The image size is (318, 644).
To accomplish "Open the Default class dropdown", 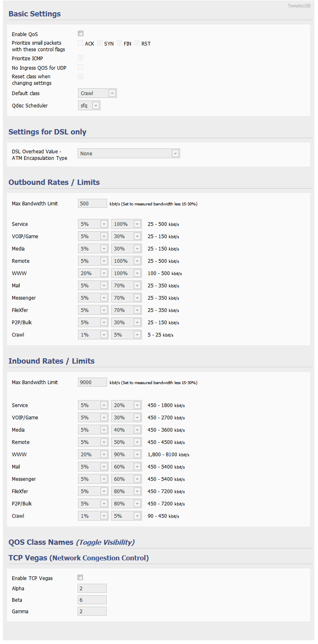I will pyautogui.click(x=97, y=93).
